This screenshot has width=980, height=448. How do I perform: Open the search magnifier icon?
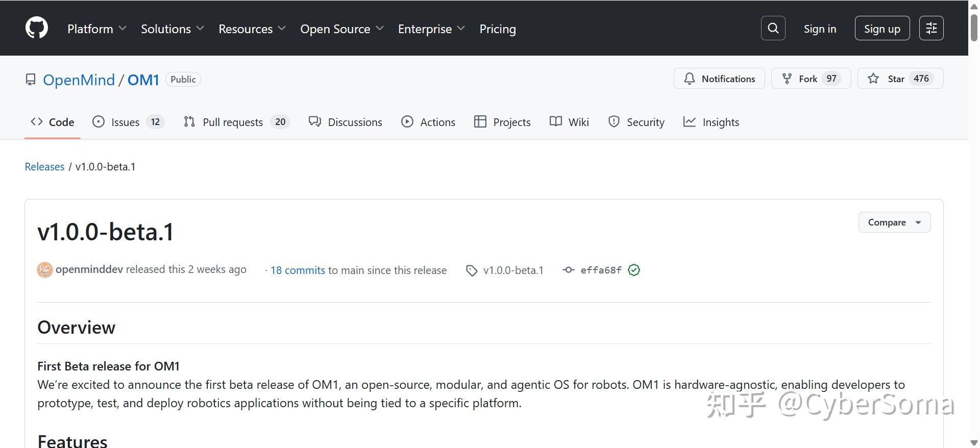[773, 28]
